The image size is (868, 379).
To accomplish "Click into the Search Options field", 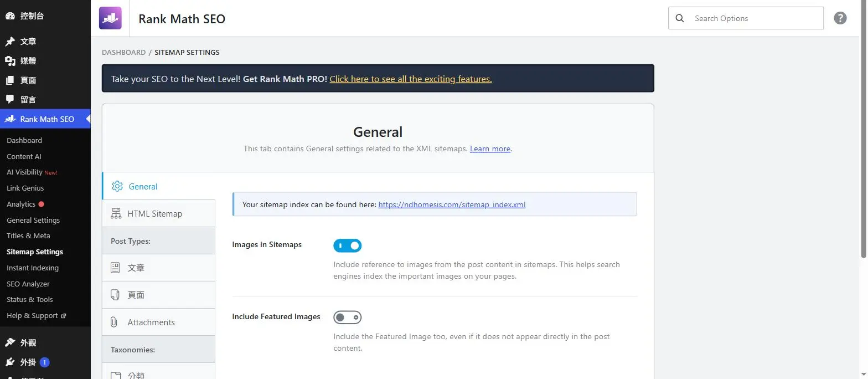I will (x=746, y=18).
